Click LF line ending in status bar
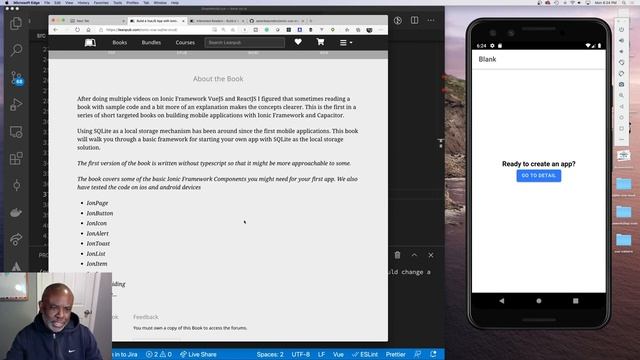 pyautogui.click(x=321, y=354)
